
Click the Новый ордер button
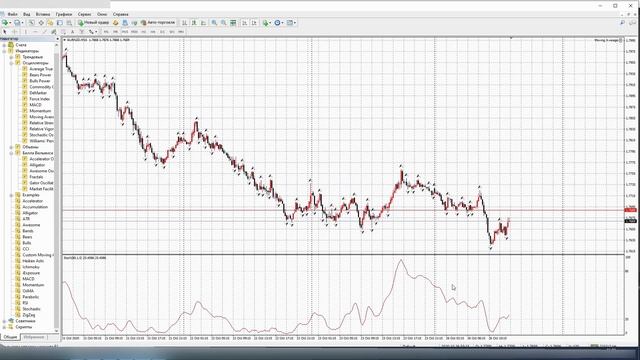pos(94,23)
